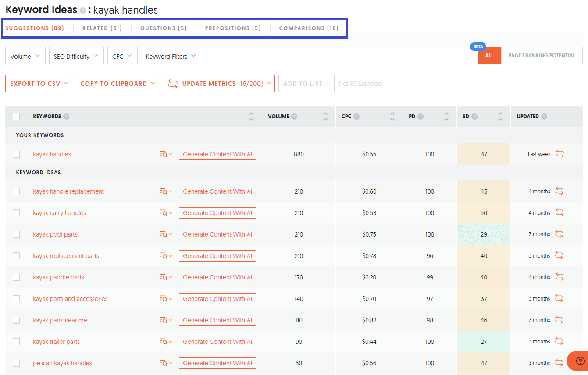Viewport: 588px width, 375px height.
Task: Switch to the Suggestions (89) tab
Action: pos(35,28)
